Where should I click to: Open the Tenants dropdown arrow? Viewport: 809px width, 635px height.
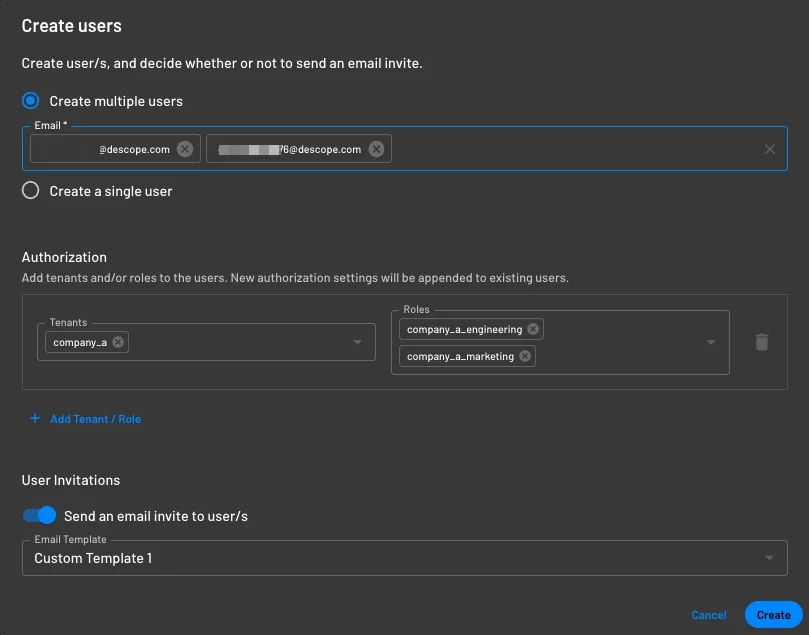pyautogui.click(x=357, y=342)
